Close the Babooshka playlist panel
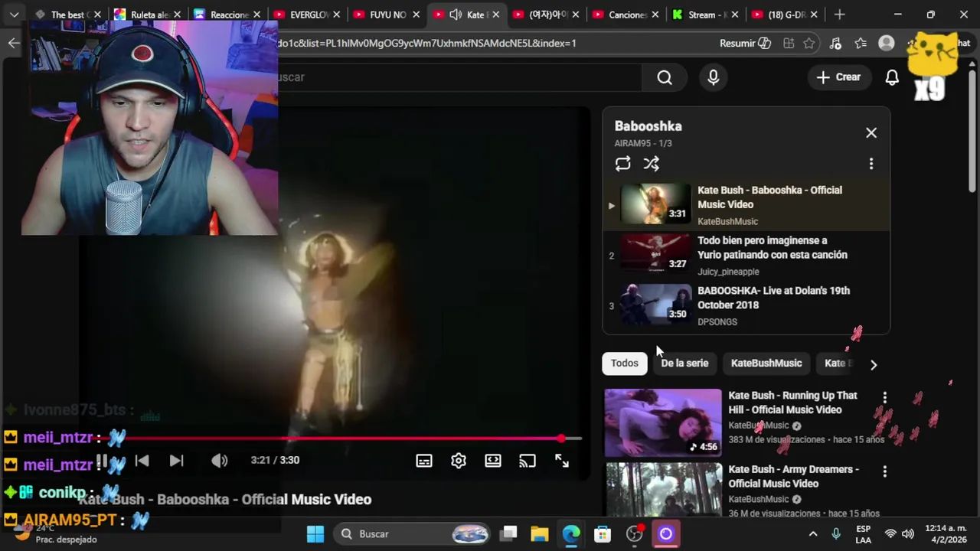Image resolution: width=980 pixels, height=551 pixels. (871, 133)
